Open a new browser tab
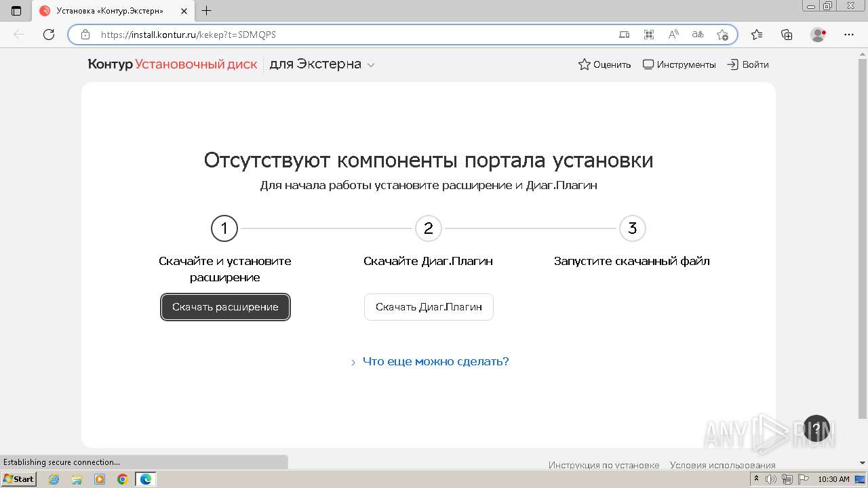 [207, 11]
